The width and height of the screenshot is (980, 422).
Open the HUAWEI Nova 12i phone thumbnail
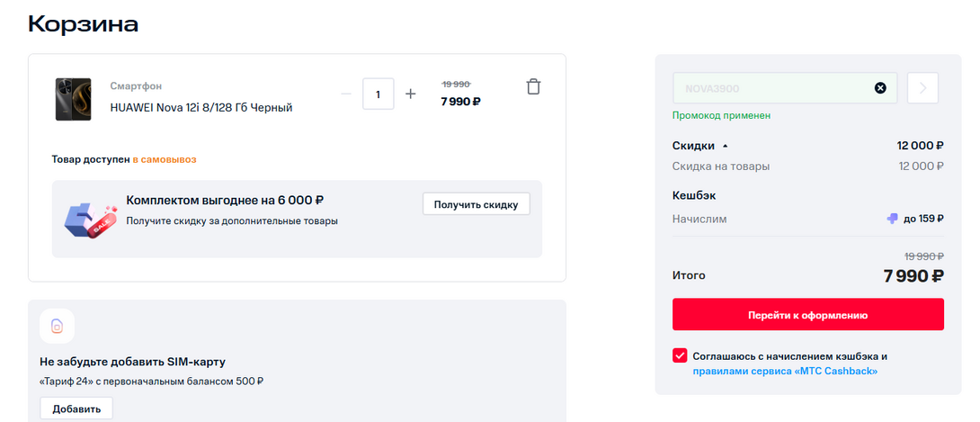tap(74, 98)
